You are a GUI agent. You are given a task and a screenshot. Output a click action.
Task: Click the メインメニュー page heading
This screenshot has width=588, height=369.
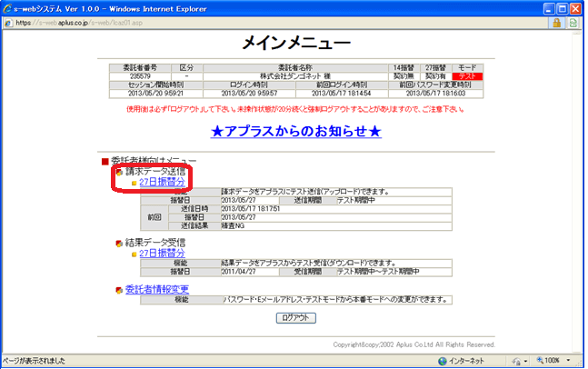(295, 44)
